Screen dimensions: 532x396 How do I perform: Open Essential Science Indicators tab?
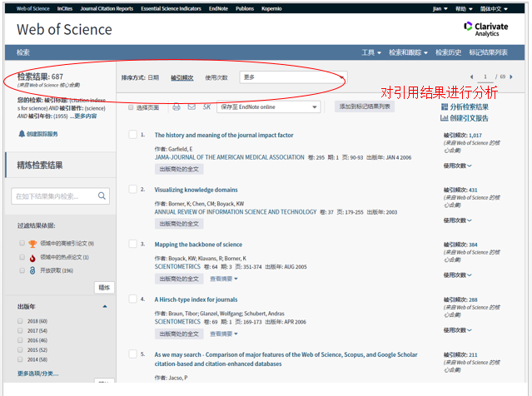[171, 8]
